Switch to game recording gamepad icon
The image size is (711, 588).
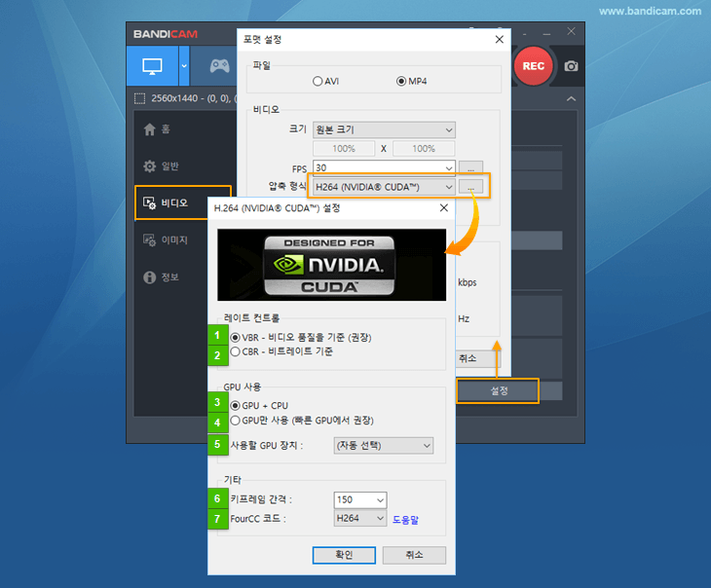pyautogui.click(x=219, y=66)
